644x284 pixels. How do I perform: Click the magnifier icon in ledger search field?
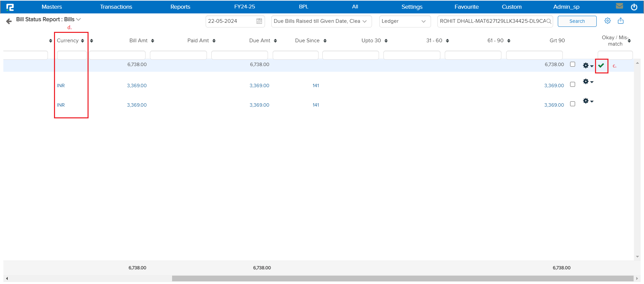pos(549,21)
